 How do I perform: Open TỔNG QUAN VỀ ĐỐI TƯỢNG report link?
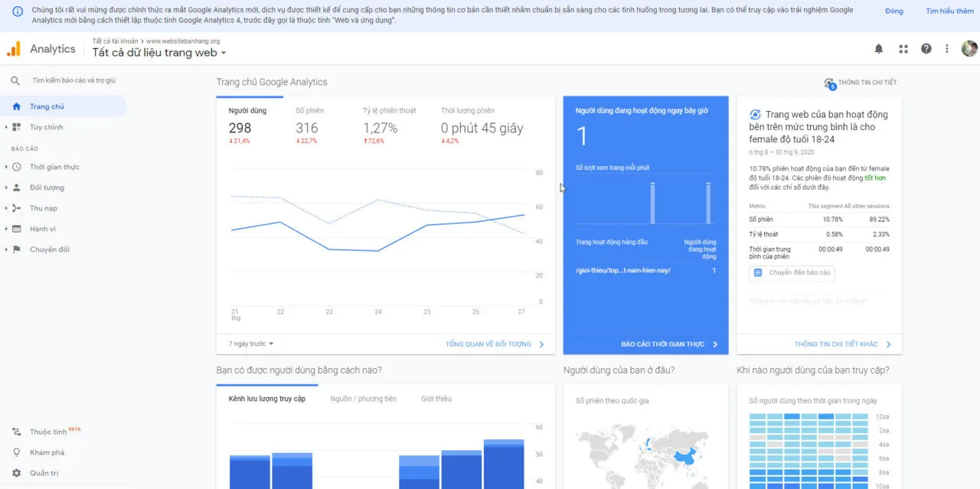495,344
